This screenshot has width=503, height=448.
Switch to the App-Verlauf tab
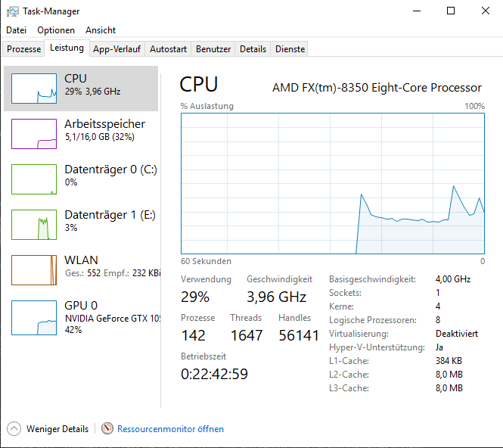(116, 49)
